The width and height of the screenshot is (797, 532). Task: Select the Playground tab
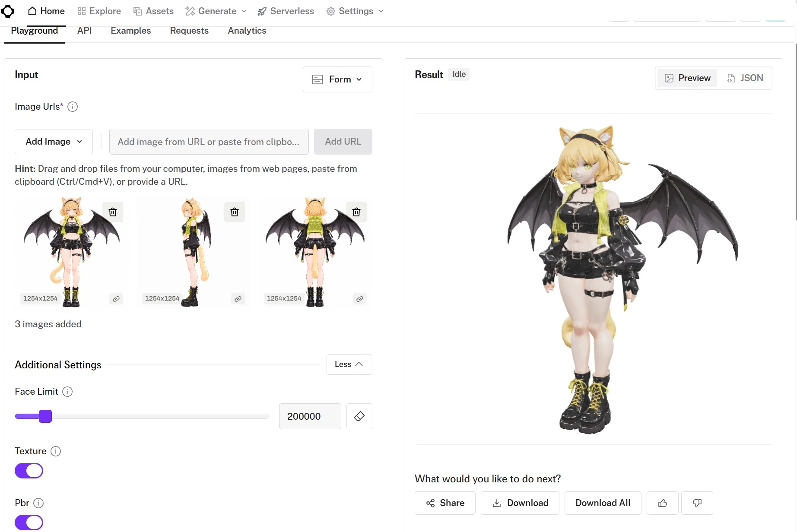tap(35, 31)
